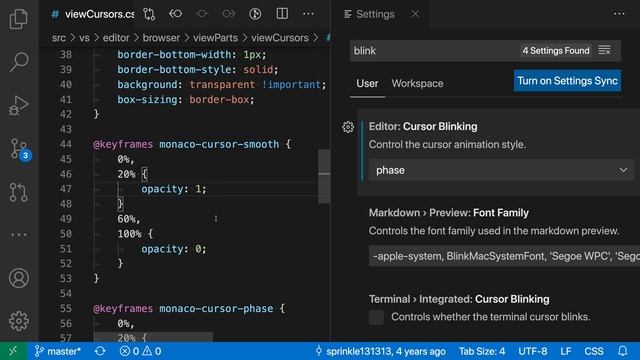This screenshot has width=640, height=360.
Task: Open Source Control view with 3 changes
Action: 20,149
